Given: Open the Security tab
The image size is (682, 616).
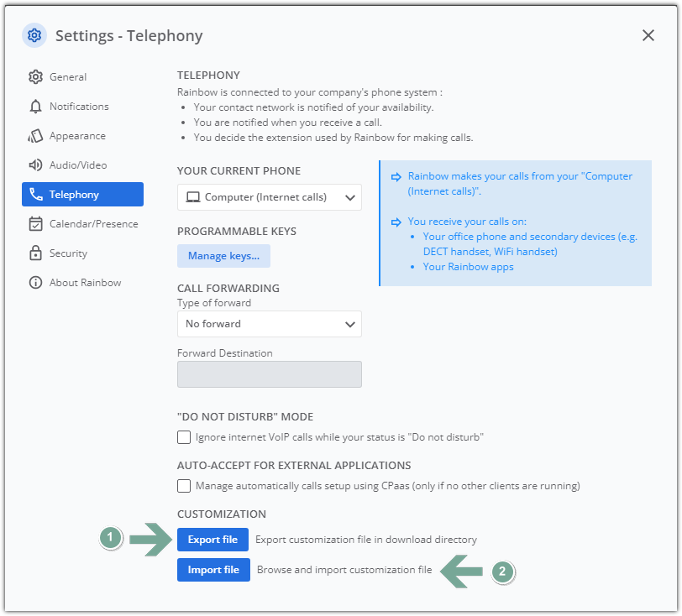Looking at the screenshot, I should [x=82, y=253].
